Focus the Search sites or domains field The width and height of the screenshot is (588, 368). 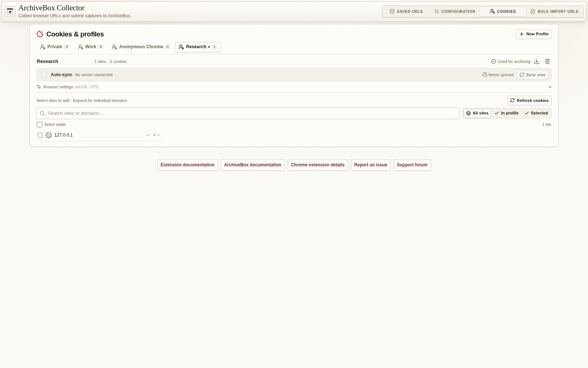coord(248,113)
